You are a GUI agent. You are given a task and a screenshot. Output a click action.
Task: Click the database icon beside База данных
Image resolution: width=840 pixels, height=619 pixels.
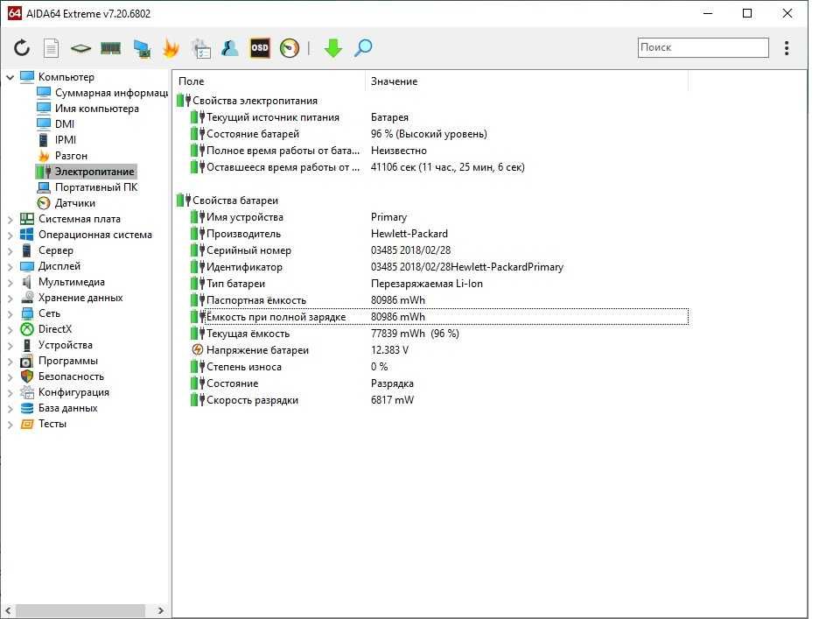point(27,408)
